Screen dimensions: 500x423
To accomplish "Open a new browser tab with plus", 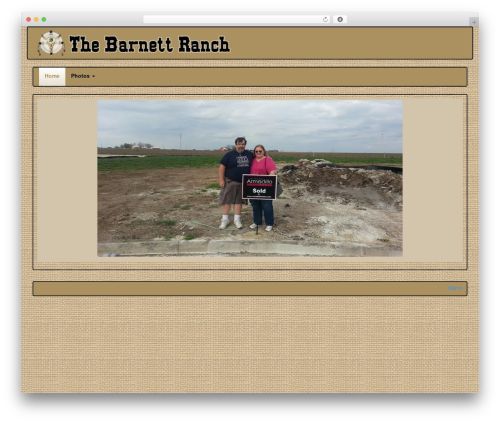I will click(474, 22).
